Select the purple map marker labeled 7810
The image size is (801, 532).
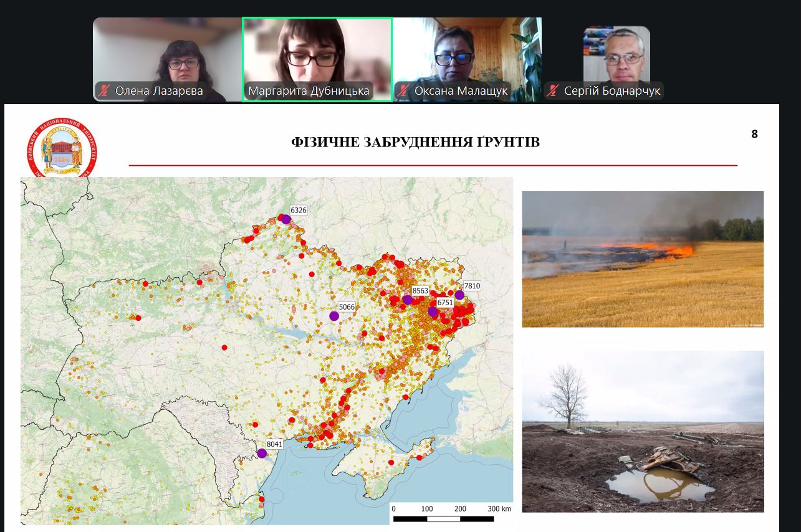[x=459, y=295]
